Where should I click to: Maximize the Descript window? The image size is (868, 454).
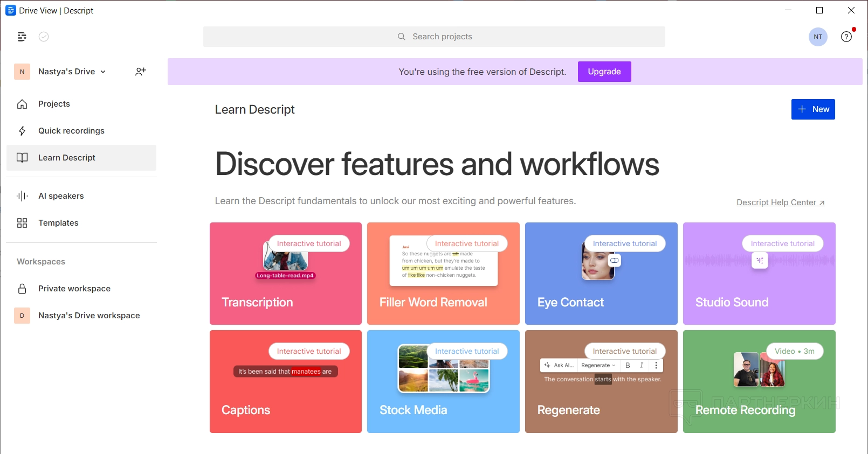coord(819,10)
